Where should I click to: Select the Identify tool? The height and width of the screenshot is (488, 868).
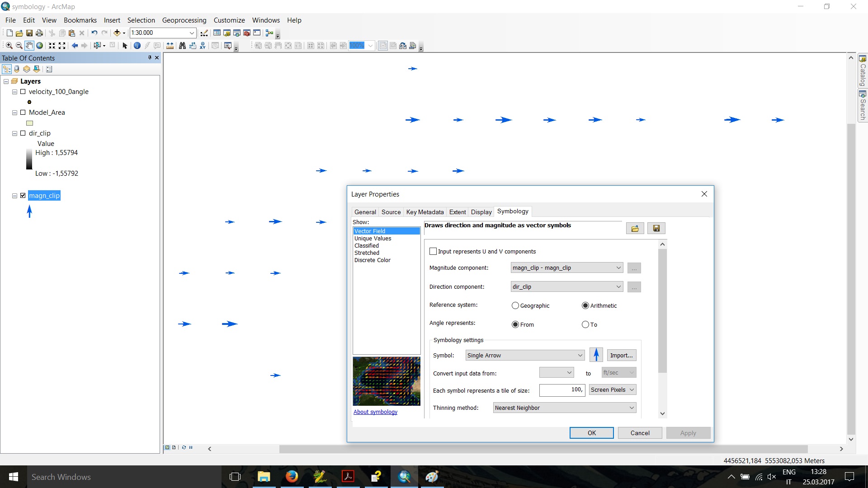click(x=137, y=46)
